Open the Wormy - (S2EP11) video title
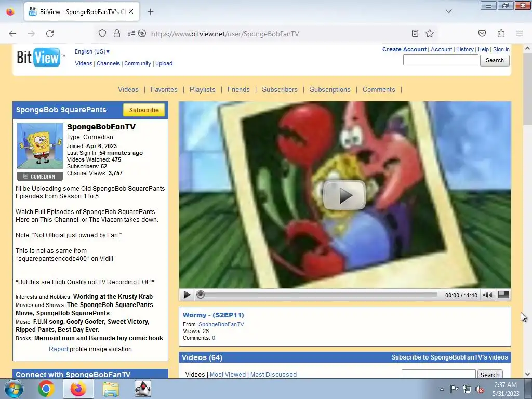The width and height of the screenshot is (532, 399). coord(214,315)
